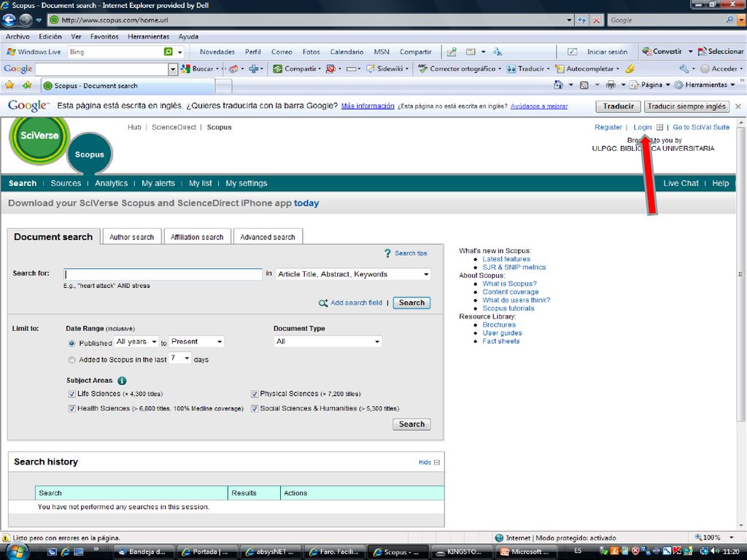This screenshot has height=560, width=747.
Task: Open Sources in the Scopus navigation bar
Action: [x=66, y=183]
